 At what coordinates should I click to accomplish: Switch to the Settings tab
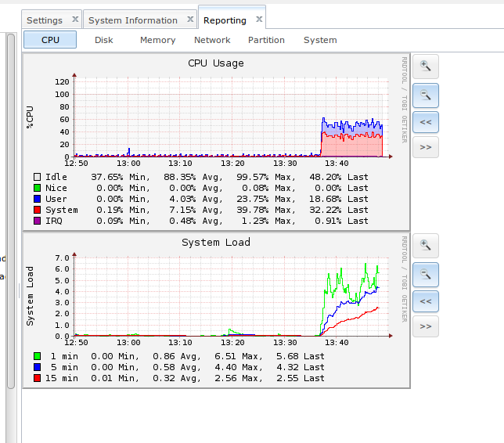point(45,20)
